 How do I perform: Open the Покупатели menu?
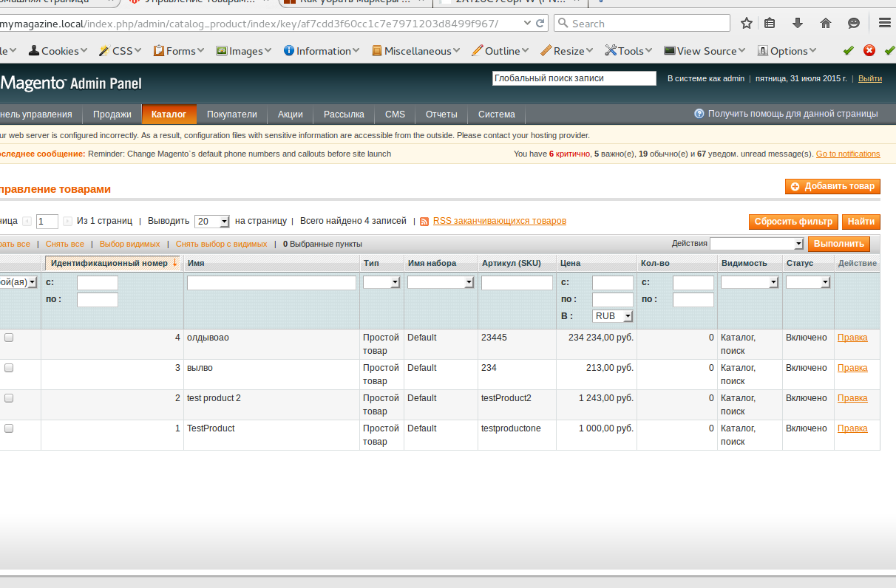(x=232, y=114)
